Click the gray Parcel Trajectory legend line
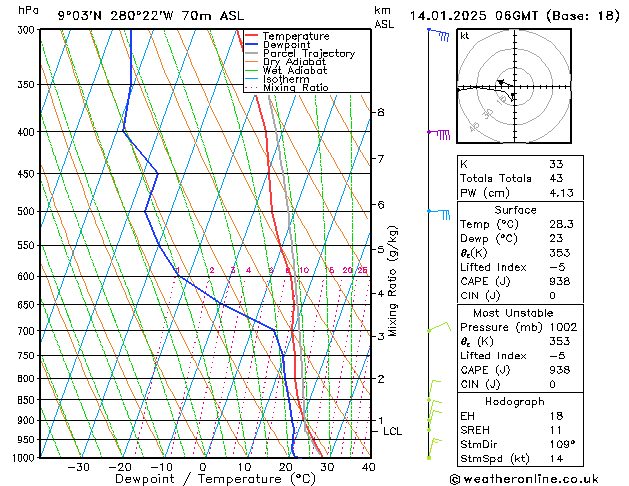 pos(251,53)
